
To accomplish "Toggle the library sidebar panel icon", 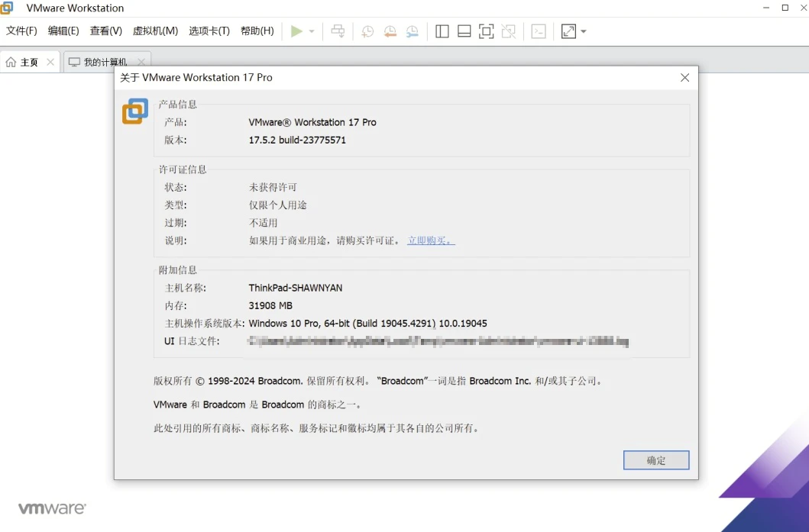I will [x=442, y=31].
